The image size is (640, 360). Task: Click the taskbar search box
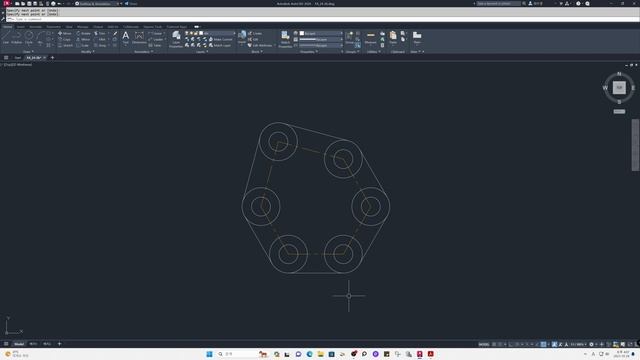(237, 354)
